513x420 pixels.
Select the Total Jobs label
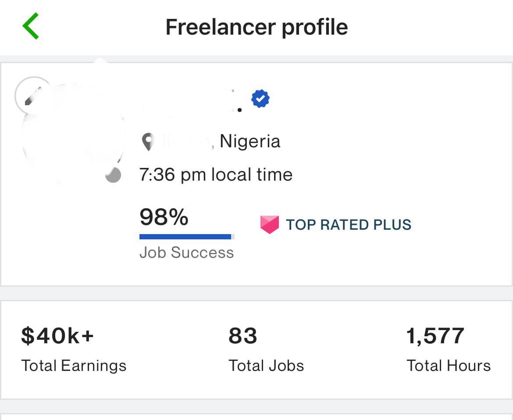(x=266, y=366)
